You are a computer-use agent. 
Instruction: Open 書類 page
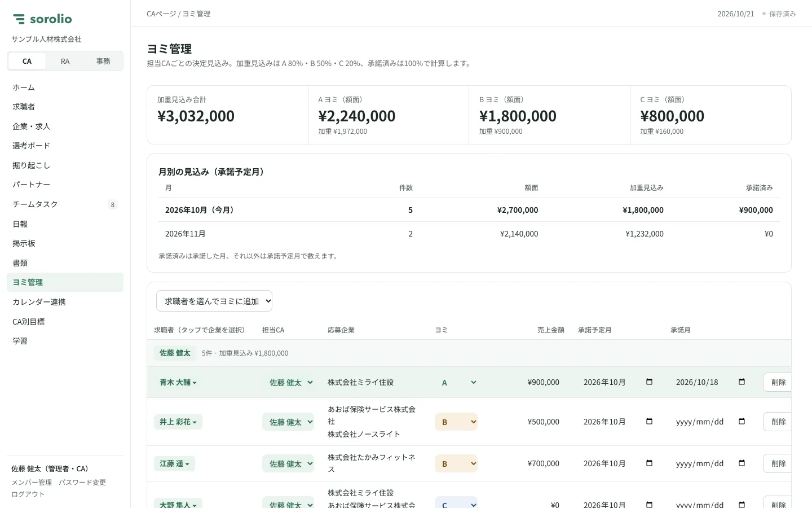65,263
